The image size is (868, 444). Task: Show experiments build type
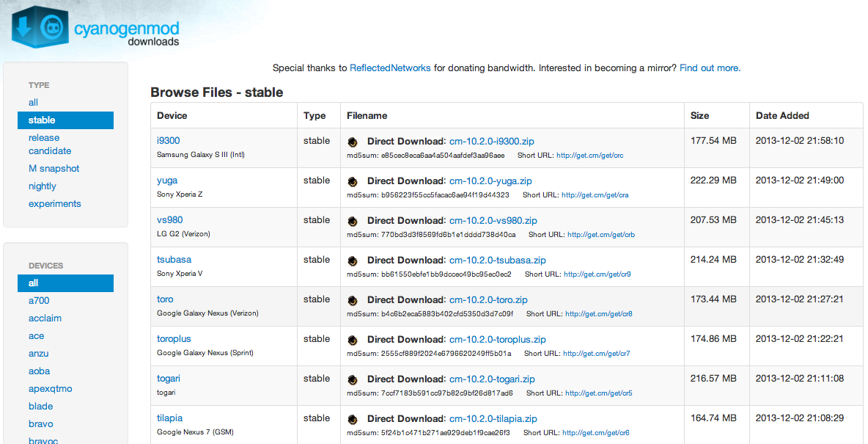(54, 204)
